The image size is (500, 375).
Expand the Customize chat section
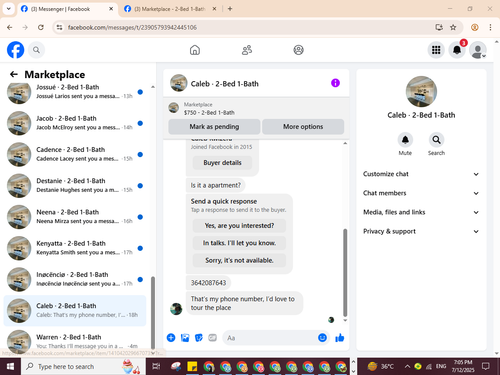pos(421,174)
